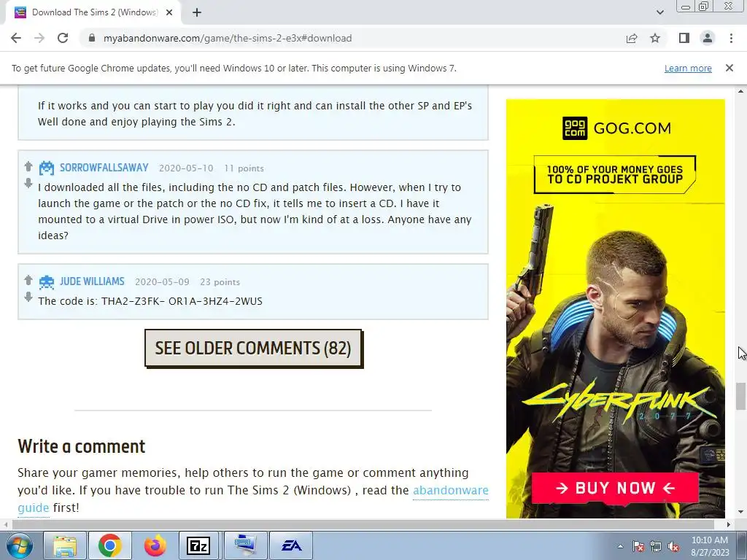Click See Older Comments (82) button
747x560 pixels.
pyautogui.click(x=253, y=348)
